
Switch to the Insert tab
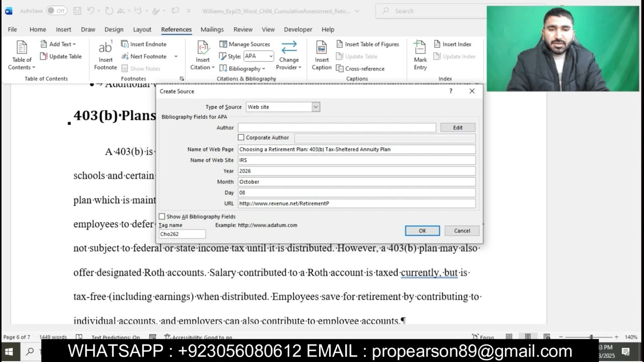coord(63,30)
